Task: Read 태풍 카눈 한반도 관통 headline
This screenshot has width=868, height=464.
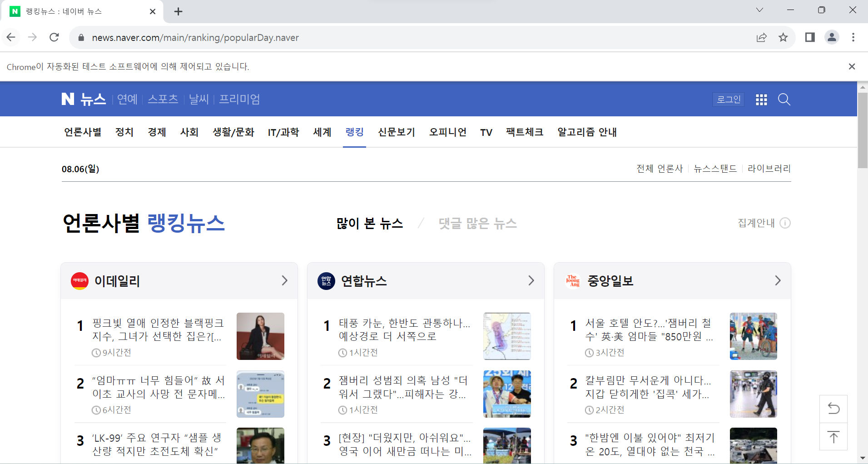Action: pos(405,329)
